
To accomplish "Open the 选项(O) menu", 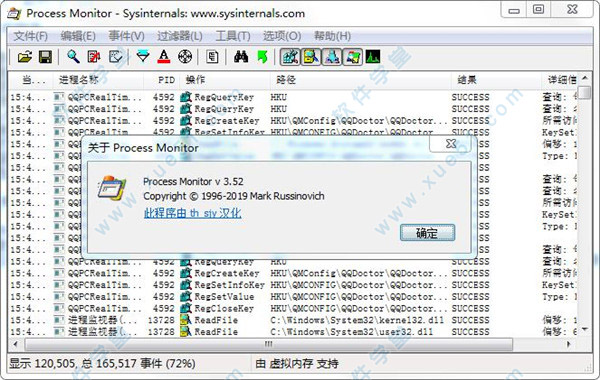I will point(282,36).
